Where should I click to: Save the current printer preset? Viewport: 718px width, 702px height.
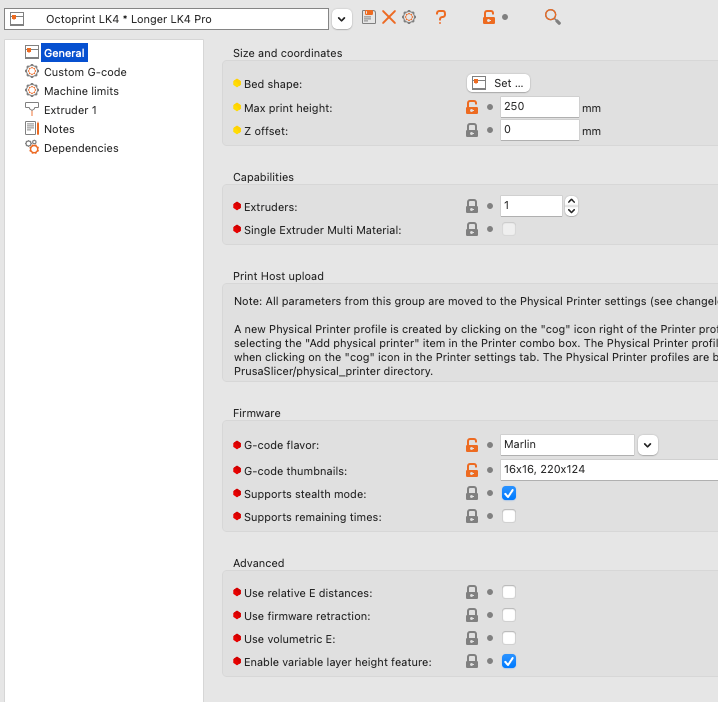pyautogui.click(x=369, y=17)
